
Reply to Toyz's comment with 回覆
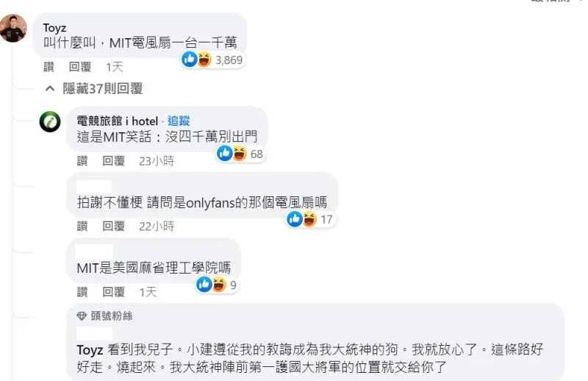coord(80,67)
